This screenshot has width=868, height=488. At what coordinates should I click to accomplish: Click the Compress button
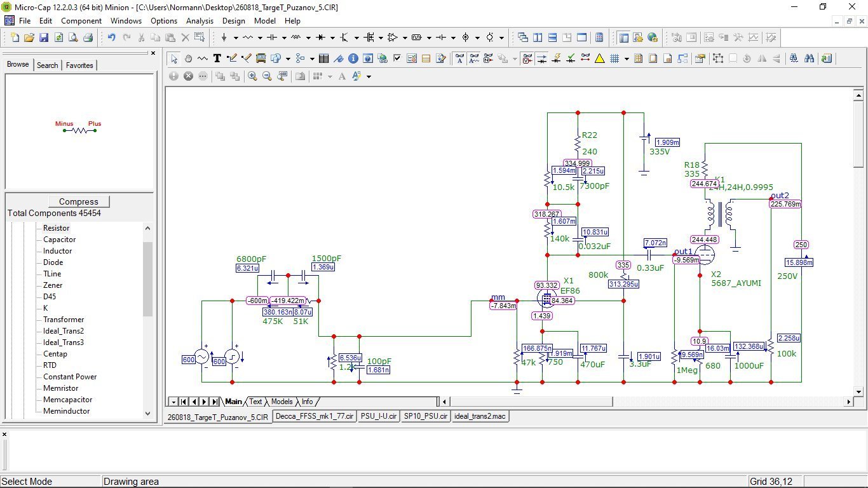coord(79,201)
